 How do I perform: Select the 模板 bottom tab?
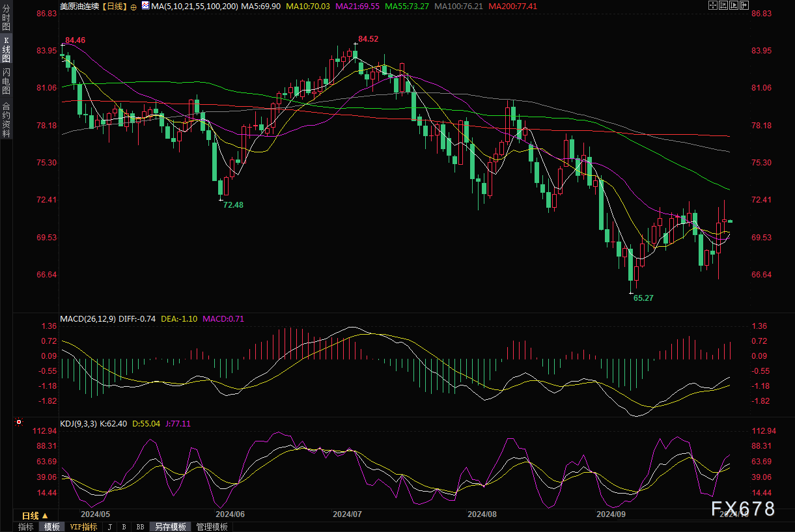(51, 527)
